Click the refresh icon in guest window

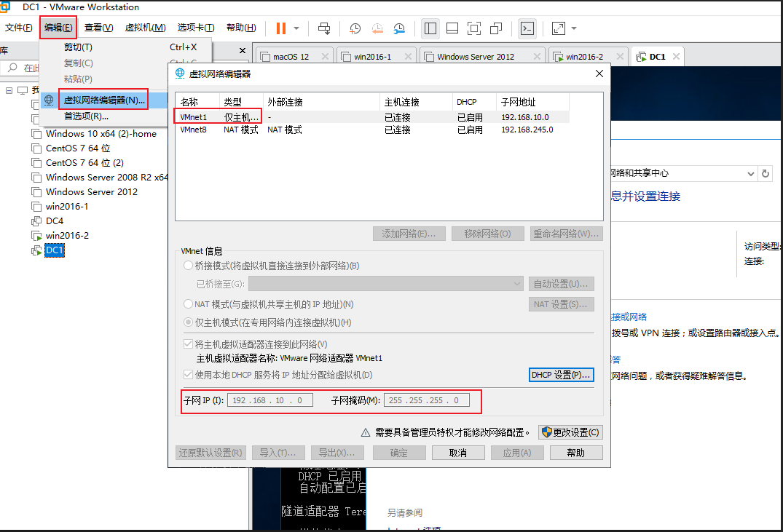pos(766,174)
